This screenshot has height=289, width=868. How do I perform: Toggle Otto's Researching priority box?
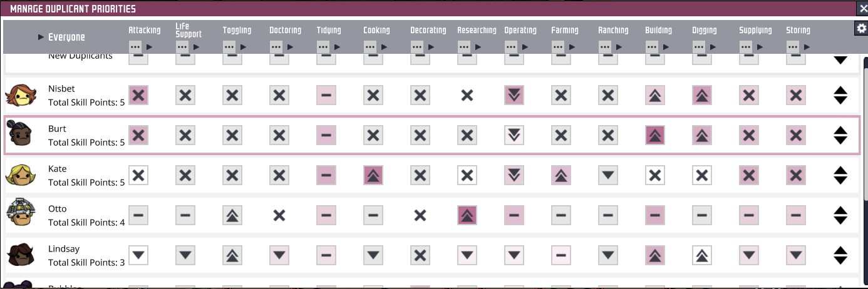click(x=467, y=215)
